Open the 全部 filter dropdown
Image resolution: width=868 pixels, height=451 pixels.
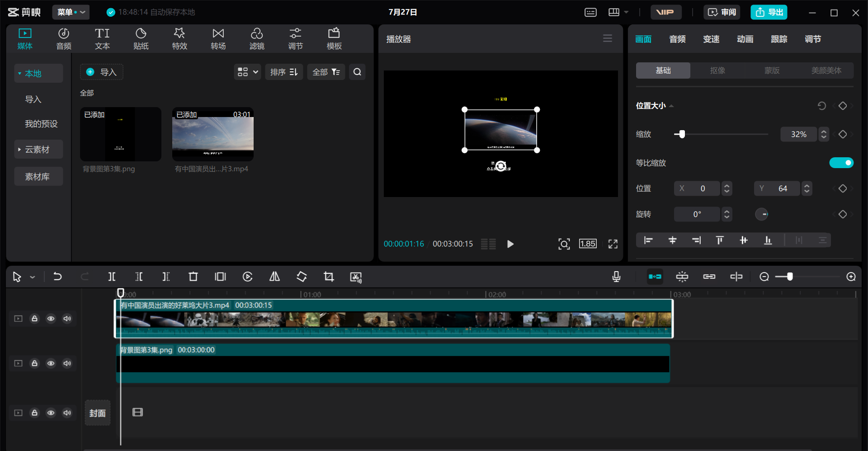pos(326,72)
